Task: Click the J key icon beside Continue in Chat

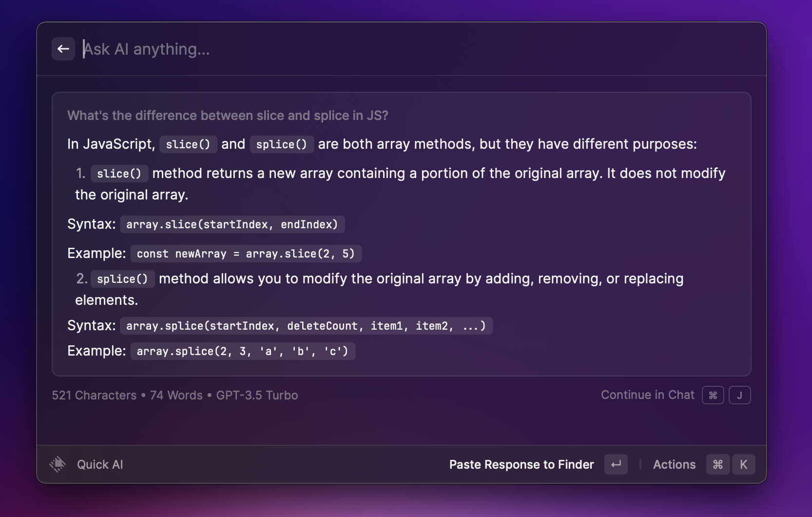Action: point(739,395)
